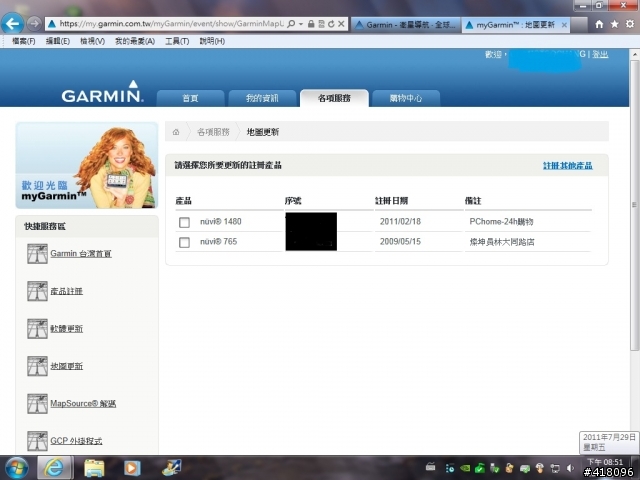The width and height of the screenshot is (640, 480).
Task: Click the 2009/05/15 registration date
Action: [400, 242]
